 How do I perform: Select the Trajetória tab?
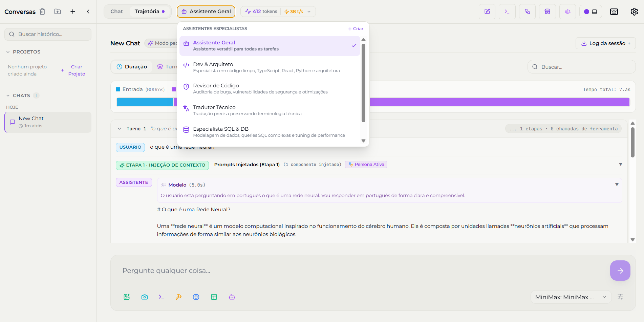[x=150, y=12]
